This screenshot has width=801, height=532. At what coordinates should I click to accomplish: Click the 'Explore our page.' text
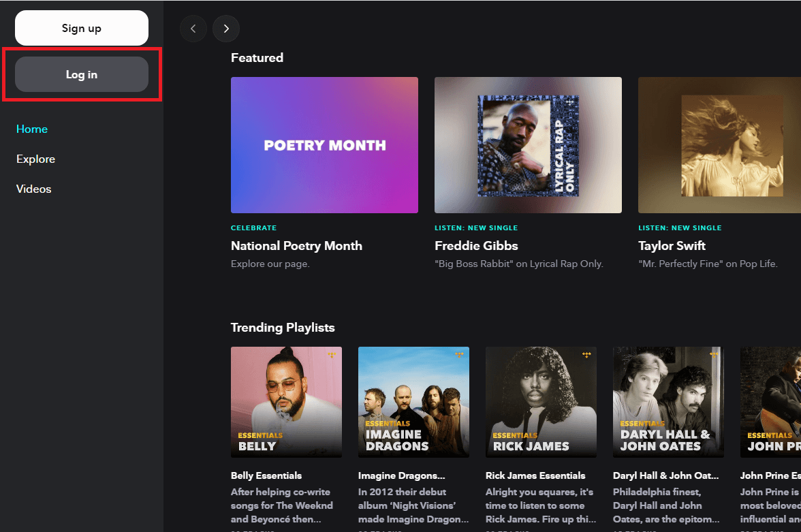coord(270,264)
